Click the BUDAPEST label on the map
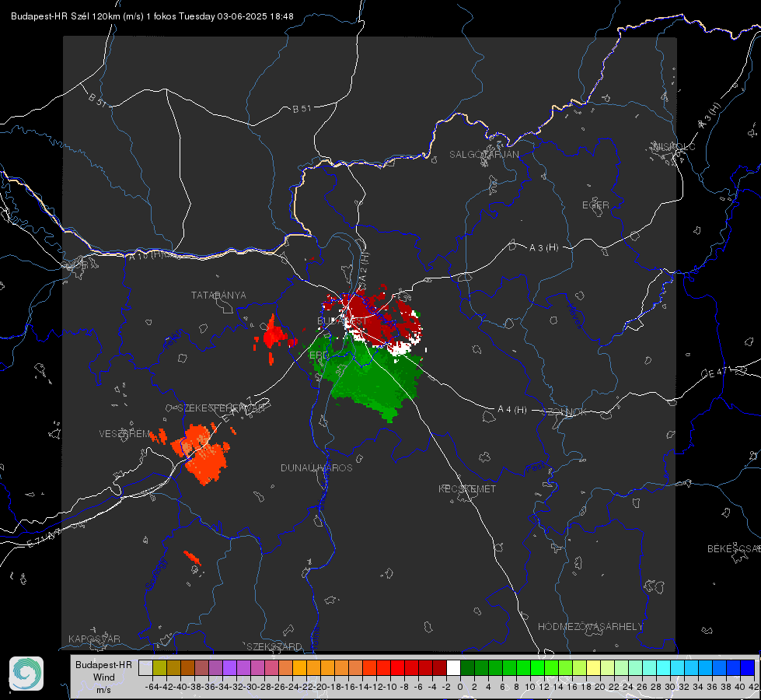This screenshot has height=700, width=761. click(x=342, y=321)
